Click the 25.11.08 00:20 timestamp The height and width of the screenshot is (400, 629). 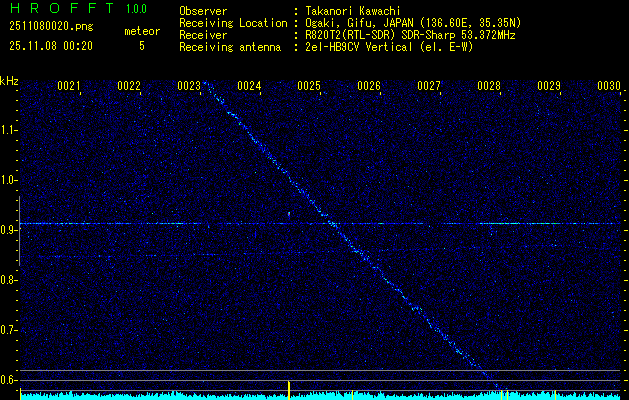(x=50, y=45)
